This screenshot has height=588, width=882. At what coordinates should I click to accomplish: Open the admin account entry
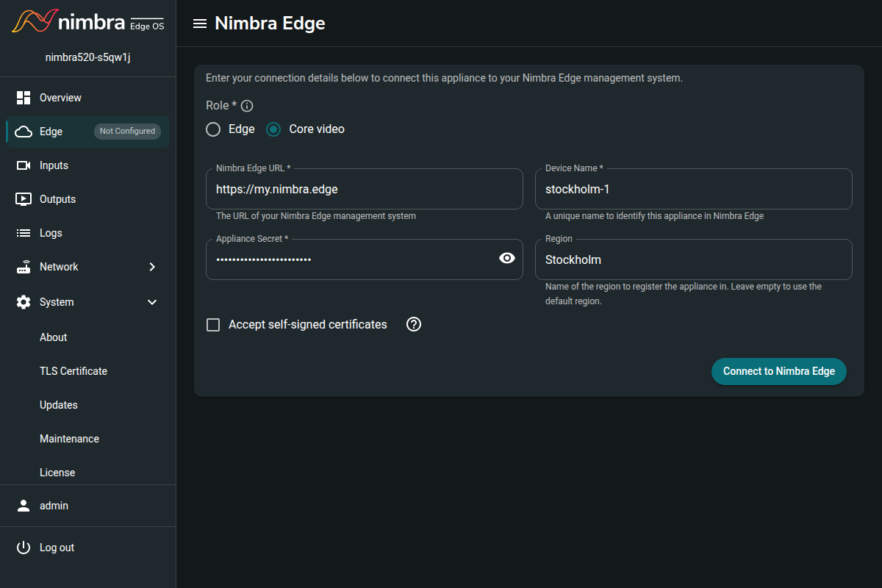[x=88, y=506]
